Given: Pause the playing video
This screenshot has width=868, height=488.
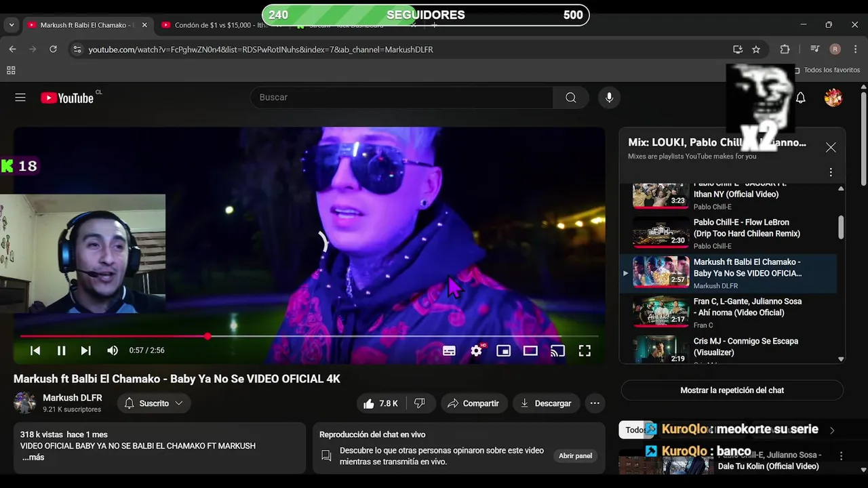Looking at the screenshot, I should pos(61,350).
